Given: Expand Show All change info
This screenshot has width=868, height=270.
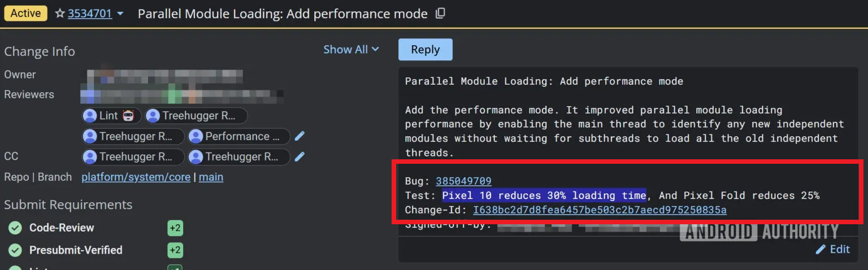Looking at the screenshot, I should (x=350, y=50).
